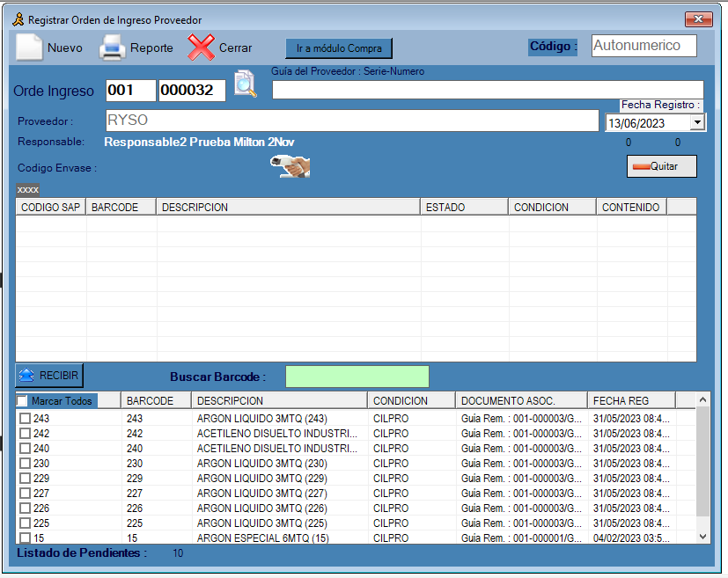The width and height of the screenshot is (728, 578).
Task: Click the Reporte printer icon
Action: coord(112,48)
